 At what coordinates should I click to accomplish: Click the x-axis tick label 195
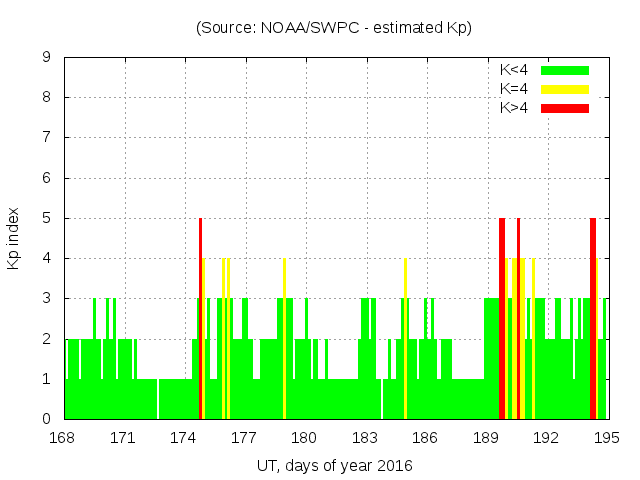(x=606, y=437)
